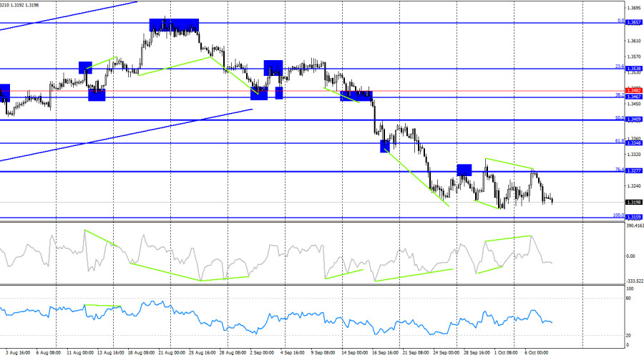Click the -333.522 indicator scale value

coord(635,281)
